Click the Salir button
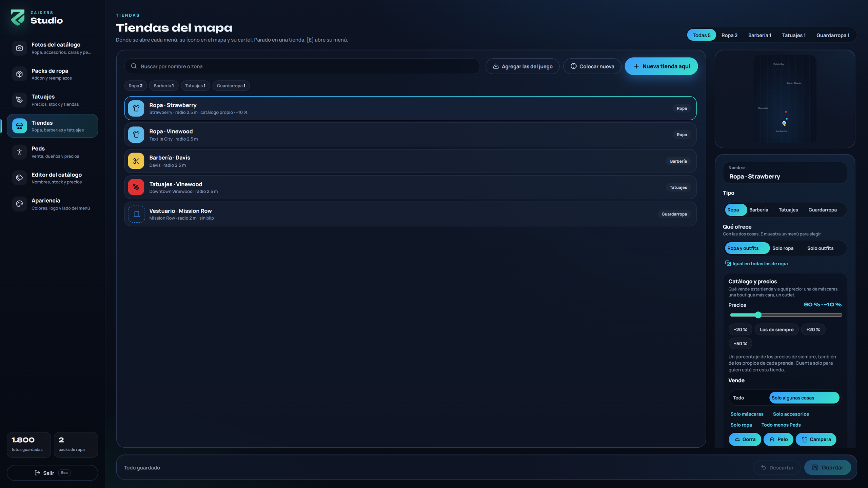 52,473
